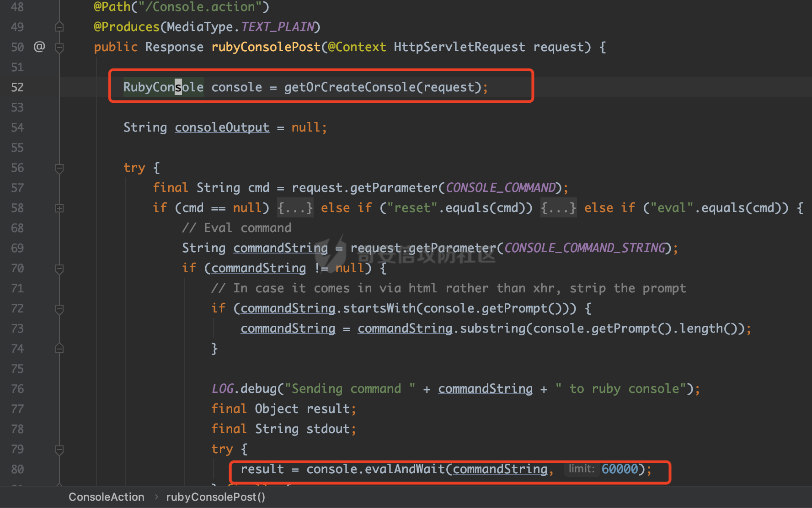Collapse the rubyConsolePost method fold marker on line 50
The height and width of the screenshot is (508, 812).
59,48
